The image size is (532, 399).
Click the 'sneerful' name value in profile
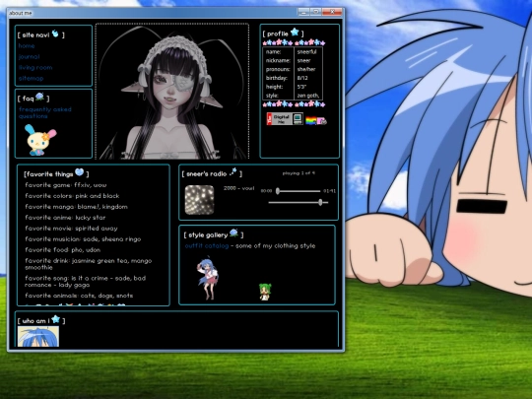[306, 52]
